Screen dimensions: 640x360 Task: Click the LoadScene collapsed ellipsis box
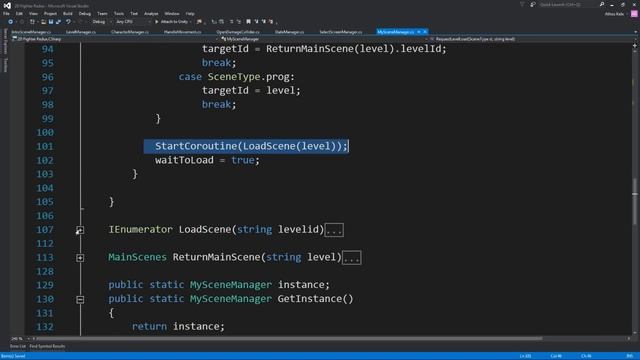(334, 230)
